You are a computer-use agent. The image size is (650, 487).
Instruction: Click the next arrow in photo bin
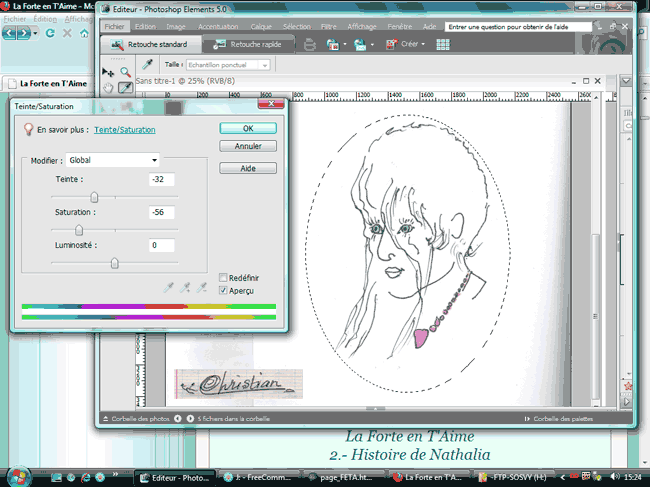[x=190, y=419]
